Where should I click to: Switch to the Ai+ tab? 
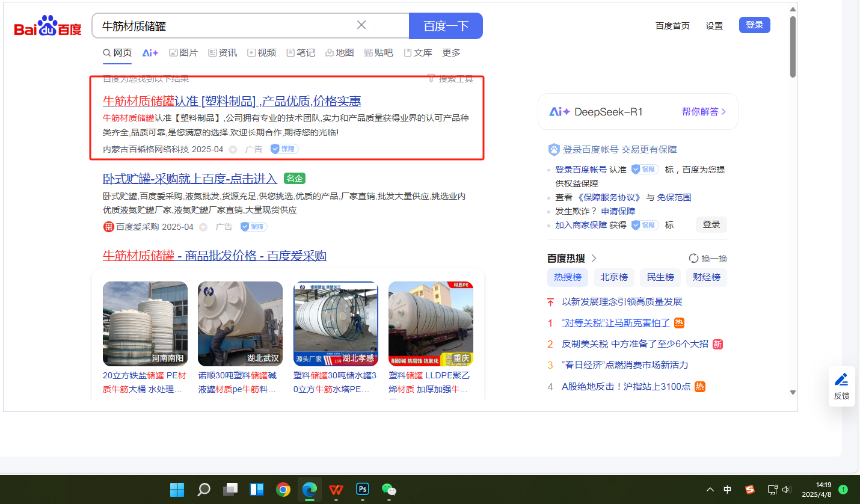click(x=150, y=53)
